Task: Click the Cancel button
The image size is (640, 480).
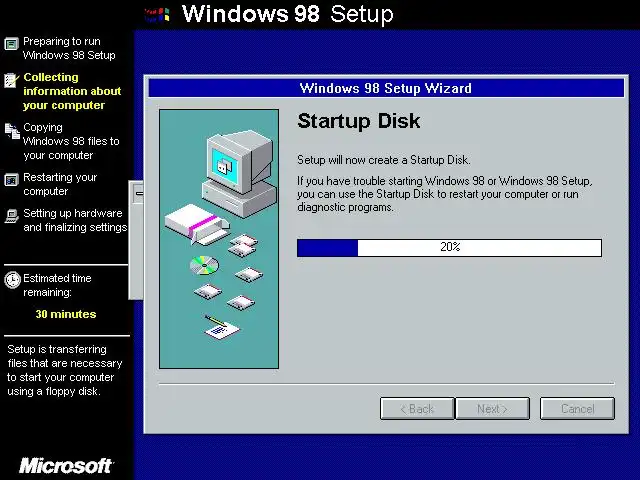Action: [577, 409]
